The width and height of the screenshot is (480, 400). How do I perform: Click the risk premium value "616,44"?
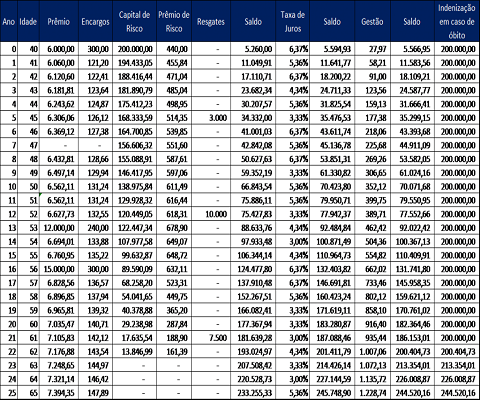pyautogui.click(x=177, y=200)
